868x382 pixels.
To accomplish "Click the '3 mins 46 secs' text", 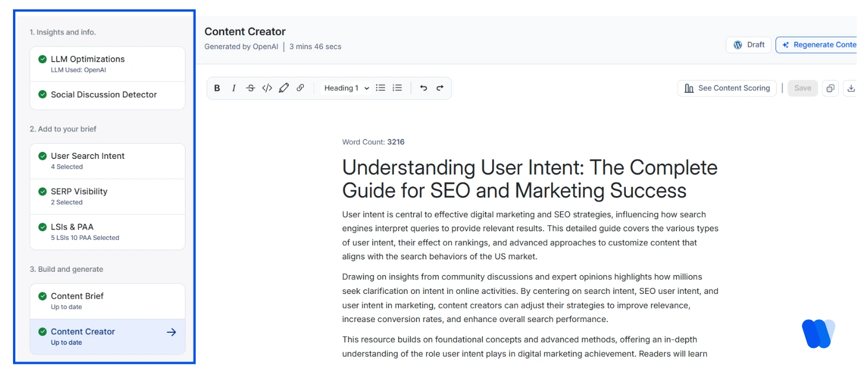I will tap(315, 46).
